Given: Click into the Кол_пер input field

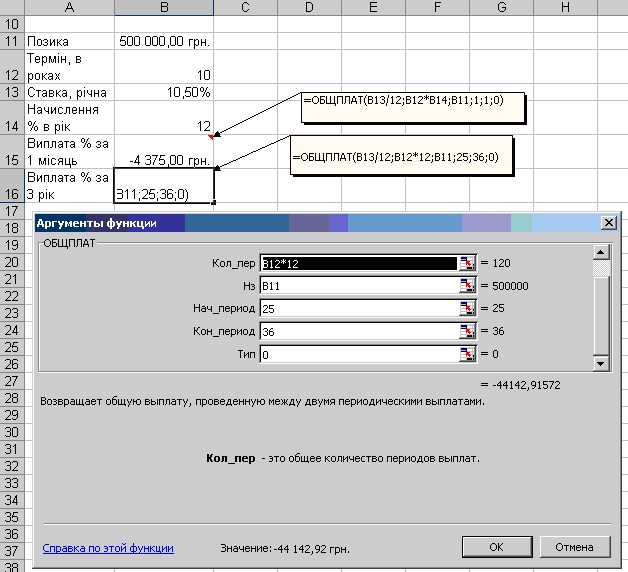Looking at the screenshot, I should [357, 264].
